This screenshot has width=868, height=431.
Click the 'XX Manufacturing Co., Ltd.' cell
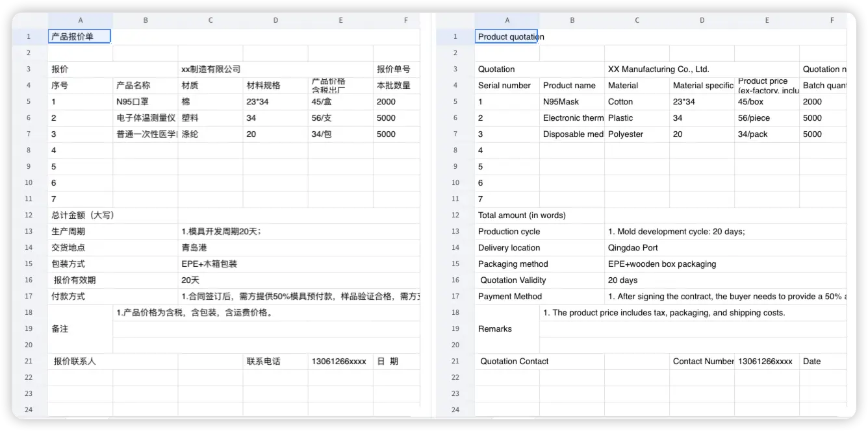(x=702, y=69)
